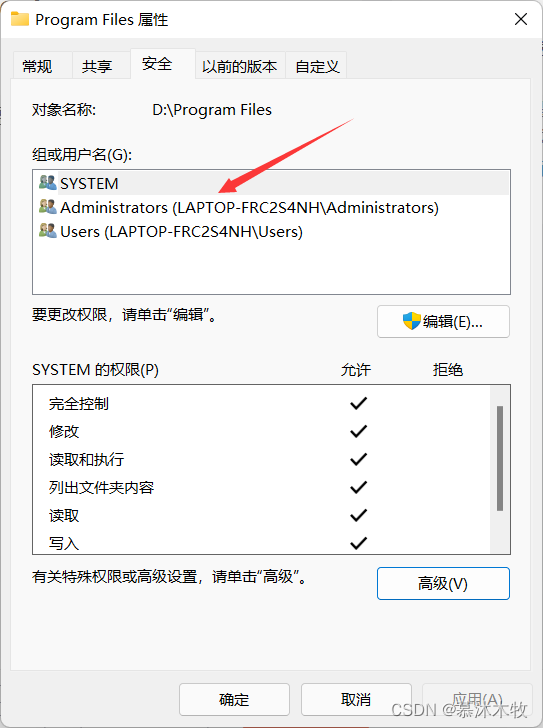
Task: Click the shield icon on 编辑 button
Action: tap(411, 321)
